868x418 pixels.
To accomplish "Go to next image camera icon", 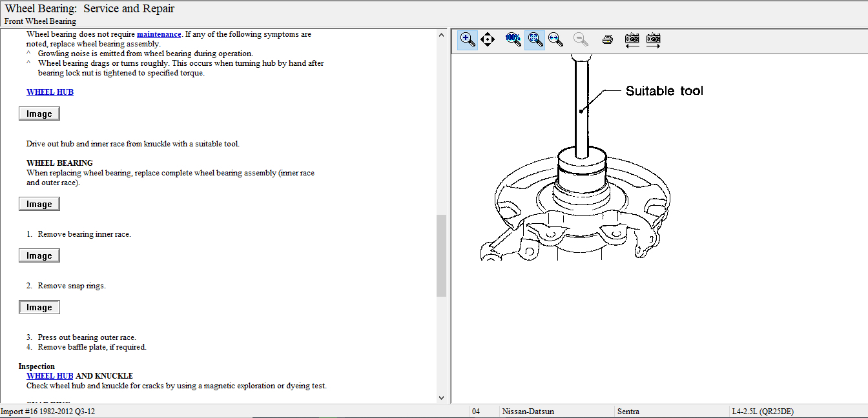I will [654, 39].
